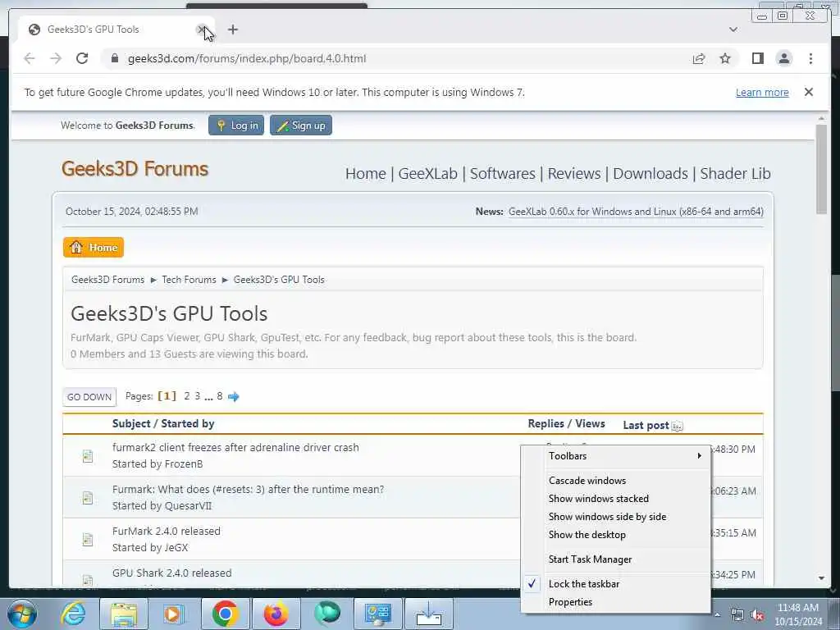This screenshot has height=630, width=840.
Task: Open GeeXLab 0.60.x news link
Action: tap(636, 212)
